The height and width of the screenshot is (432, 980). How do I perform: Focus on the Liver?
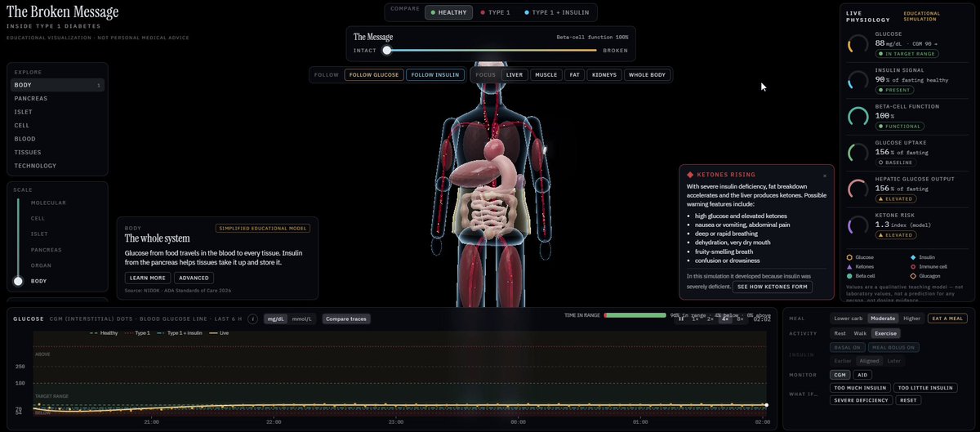(x=514, y=75)
